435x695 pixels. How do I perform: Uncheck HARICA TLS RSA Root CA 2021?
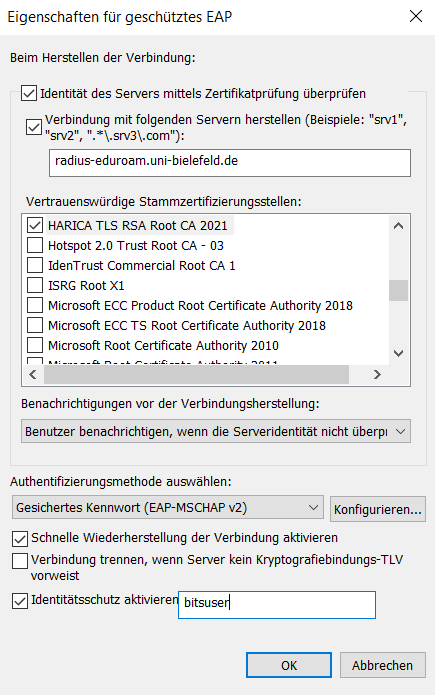tap(35, 225)
